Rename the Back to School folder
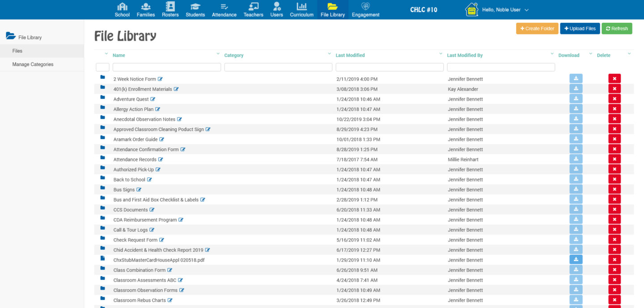This screenshot has width=644, height=308. click(x=149, y=180)
